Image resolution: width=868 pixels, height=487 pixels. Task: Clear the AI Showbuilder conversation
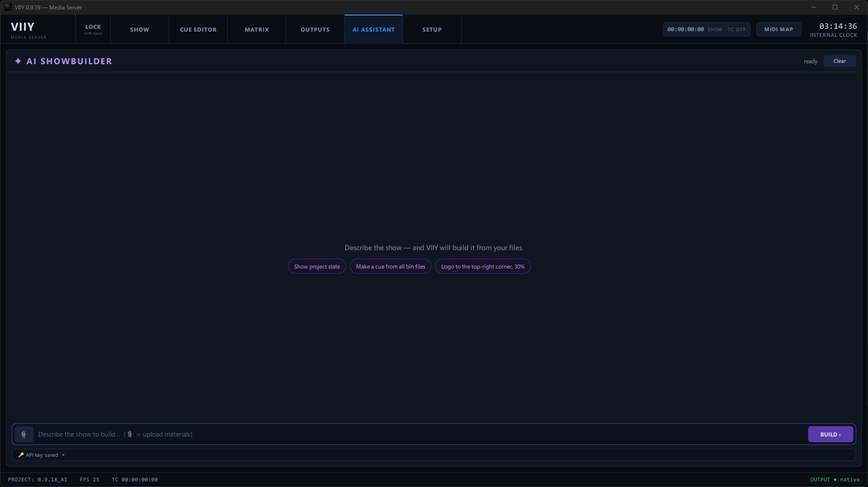coord(839,61)
